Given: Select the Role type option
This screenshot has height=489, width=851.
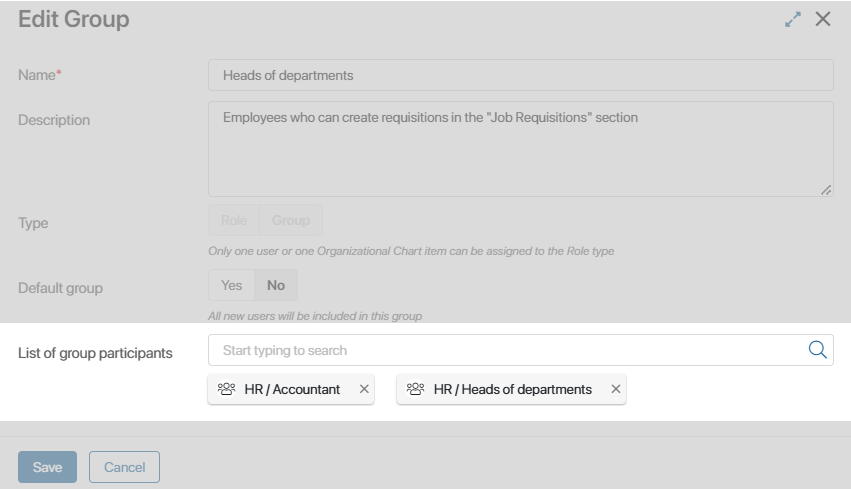Looking at the screenshot, I should point(234,220).
